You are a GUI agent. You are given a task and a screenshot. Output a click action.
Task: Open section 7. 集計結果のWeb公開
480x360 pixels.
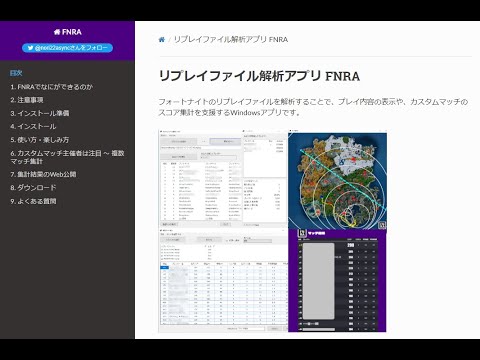(43, 174)
